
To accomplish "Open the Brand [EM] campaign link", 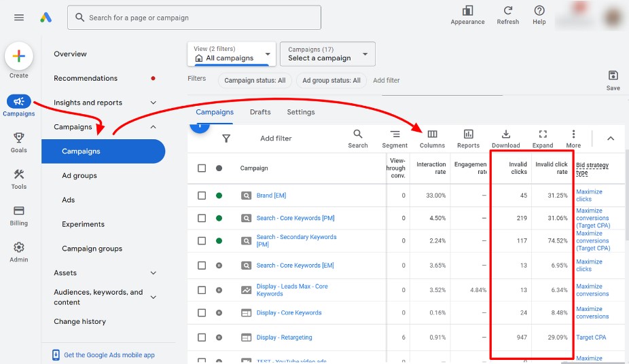I will pyautogui.click(x=271, y=196).
